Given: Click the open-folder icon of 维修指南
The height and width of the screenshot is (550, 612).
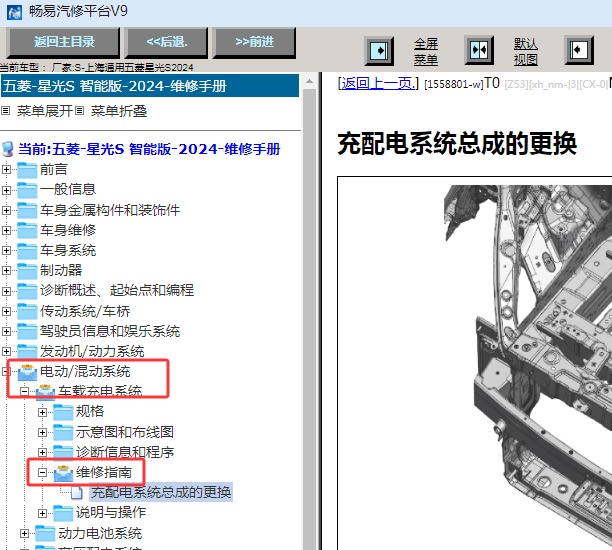Looking at the screenshot, I should click(x=63, y=473).
